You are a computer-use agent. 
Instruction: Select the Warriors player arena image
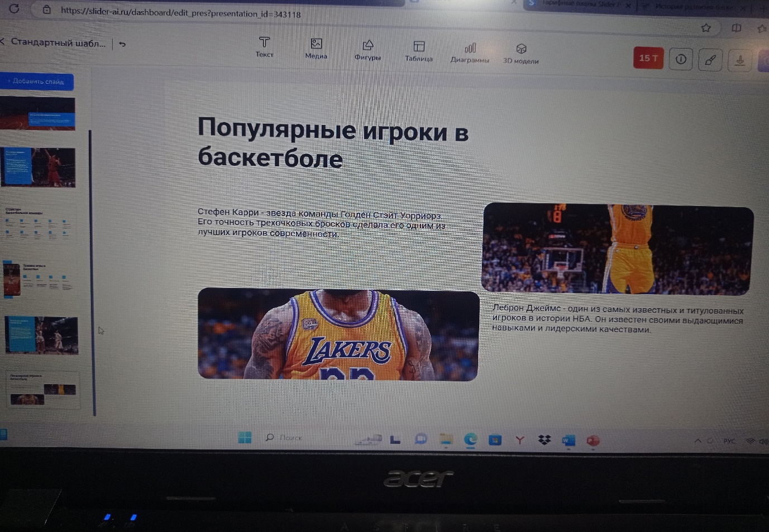click(617, 248)
